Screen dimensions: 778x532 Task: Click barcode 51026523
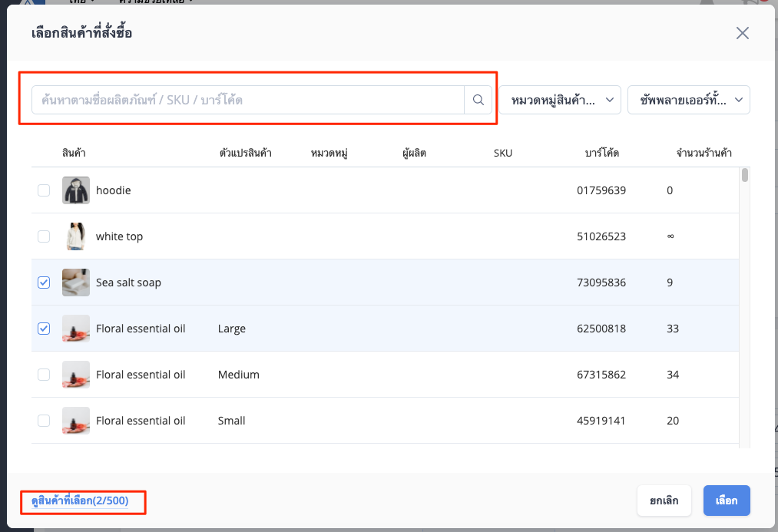coord(601,236)
